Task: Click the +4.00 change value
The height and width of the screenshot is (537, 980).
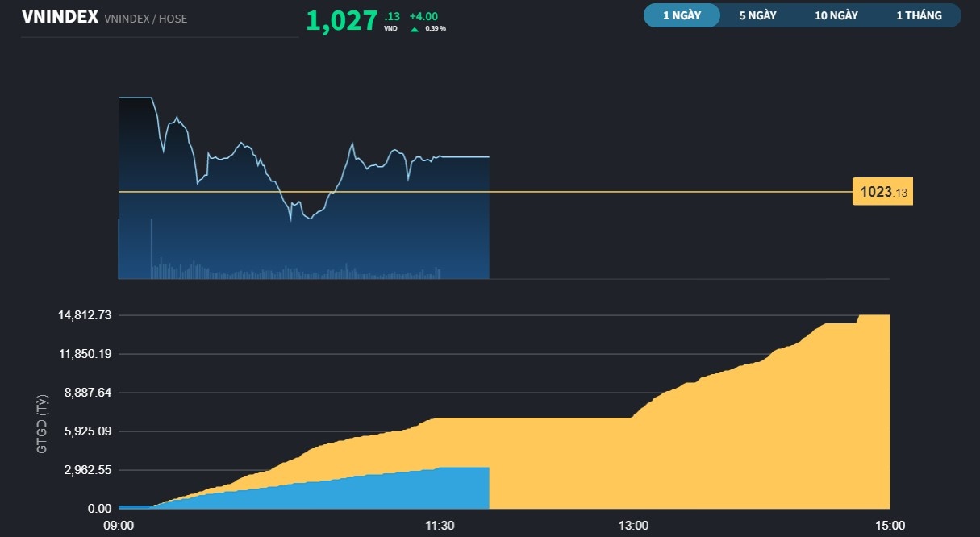Action: pyautogui.click(x=423, y=16)
